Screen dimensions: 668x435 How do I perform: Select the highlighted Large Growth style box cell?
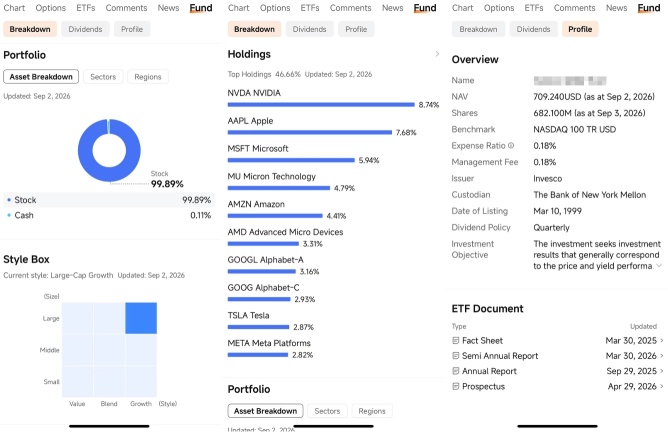(141, 318)
